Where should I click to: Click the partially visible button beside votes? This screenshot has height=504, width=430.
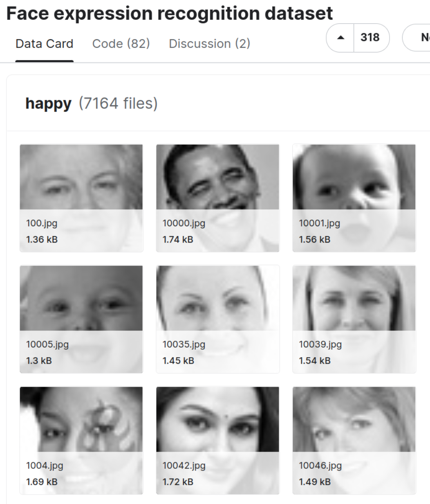click(x=418, y=38)
